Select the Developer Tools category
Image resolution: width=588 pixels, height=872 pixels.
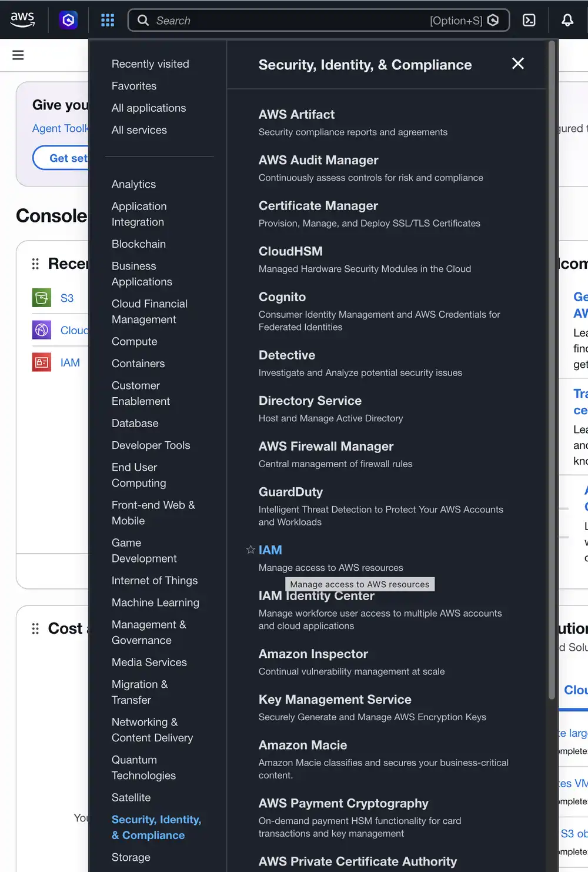click(x=151, y=445)
